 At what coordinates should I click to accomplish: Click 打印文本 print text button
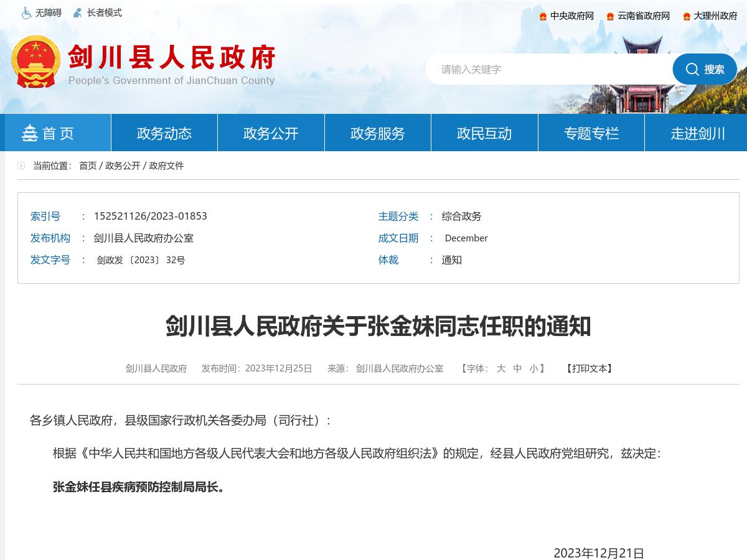[590, 368]
